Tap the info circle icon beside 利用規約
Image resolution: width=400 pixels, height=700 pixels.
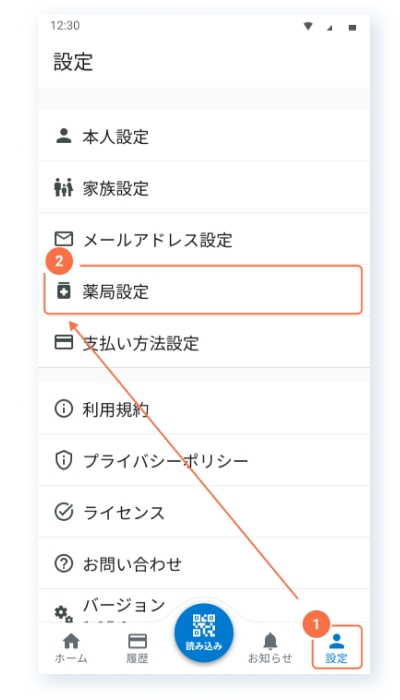63,408
